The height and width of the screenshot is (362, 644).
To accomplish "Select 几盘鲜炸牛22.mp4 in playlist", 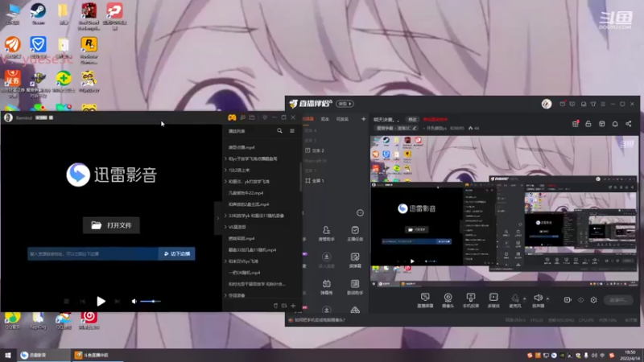I will coord(246,193).
